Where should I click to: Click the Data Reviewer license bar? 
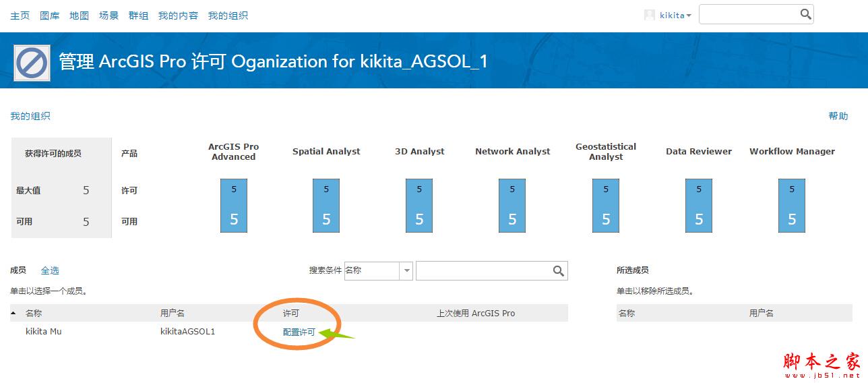tap(699, 206)
